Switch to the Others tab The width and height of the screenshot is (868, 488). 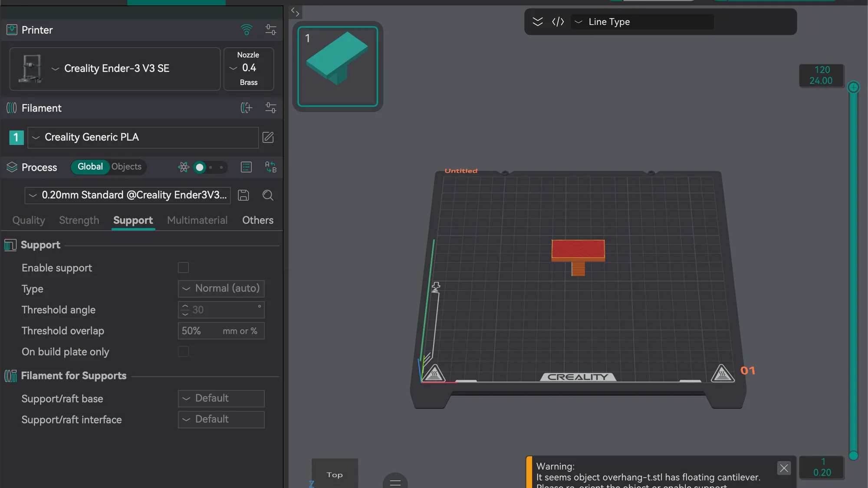pyautogui.click(x=258, y=220)
